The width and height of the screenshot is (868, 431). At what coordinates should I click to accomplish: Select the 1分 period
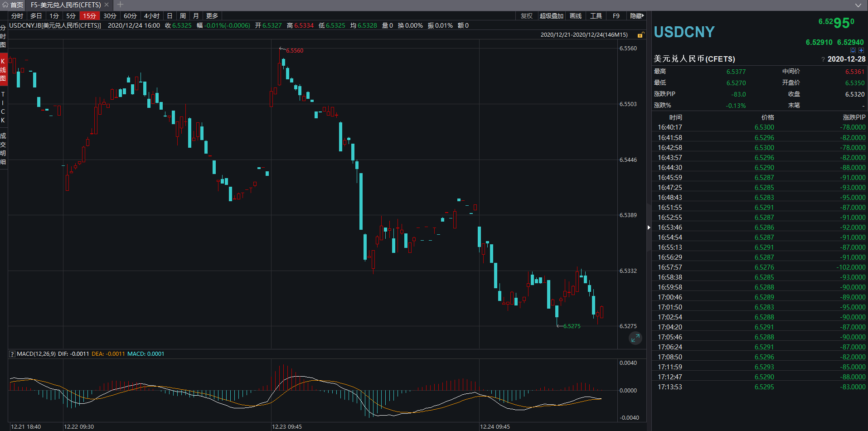tap(54, 16)
